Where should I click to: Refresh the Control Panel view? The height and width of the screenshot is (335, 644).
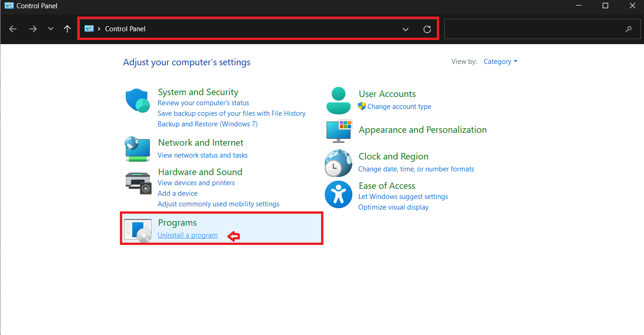(427, 29)
